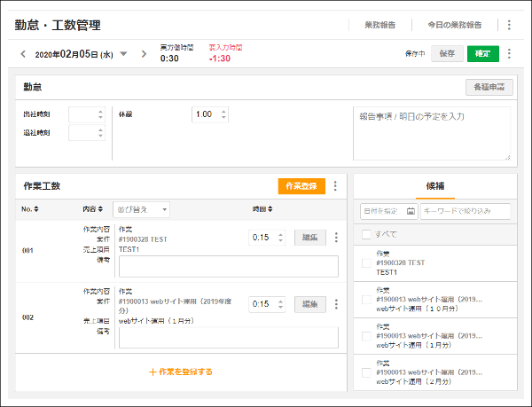This screenshot has height=407, width=532.
Task: Open kebab menu next to 確定 button
Action: [x=509, y=53]
